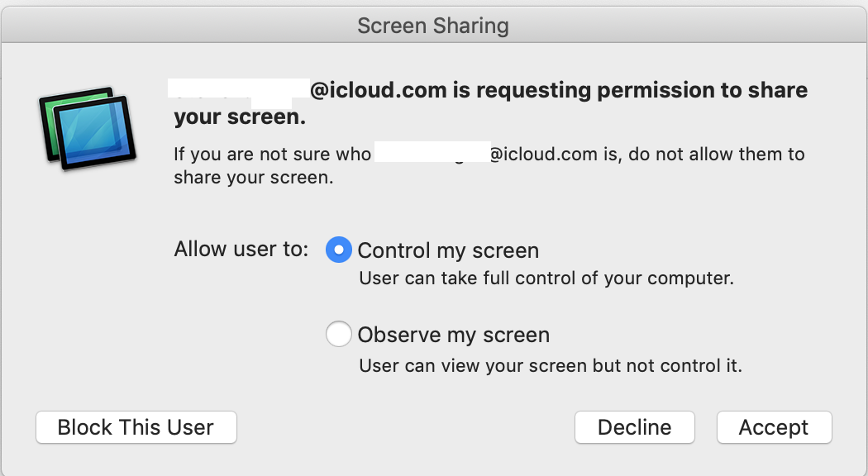Click the "Control my screen" label text
This screenshot has height=476, width=868.
(448, 250)
